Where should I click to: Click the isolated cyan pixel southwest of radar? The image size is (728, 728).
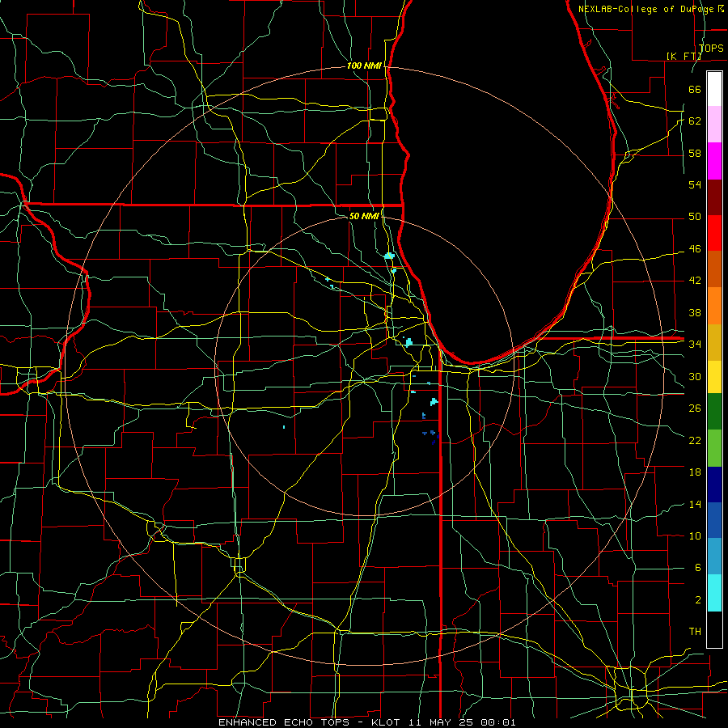coord(284,426)
